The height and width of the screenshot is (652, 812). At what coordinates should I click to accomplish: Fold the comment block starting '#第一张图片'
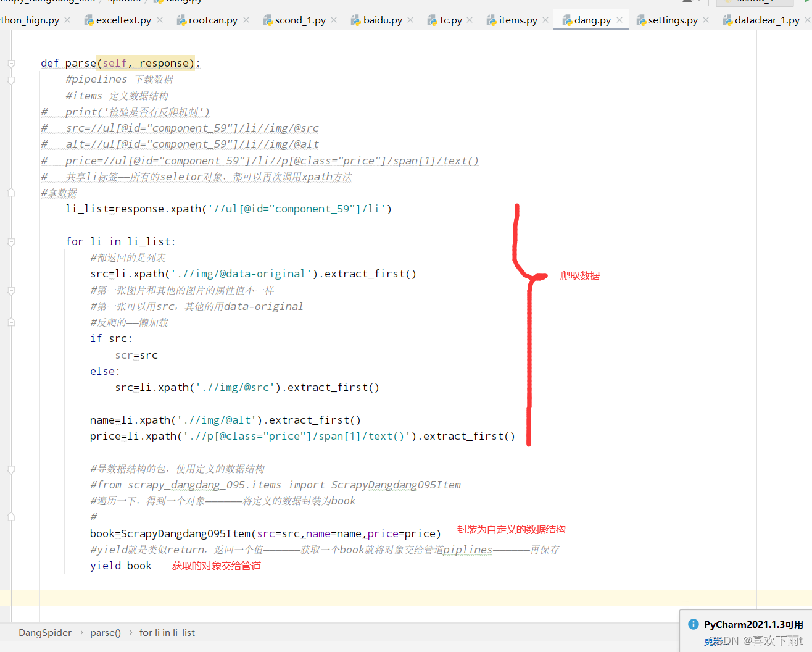11,291
